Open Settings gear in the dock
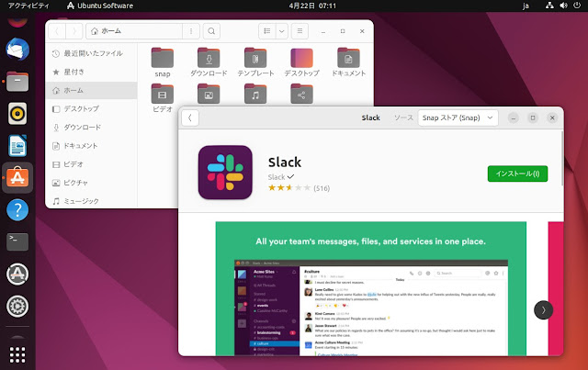The height and width of the screenshot is (370, 588). [17, 307]
